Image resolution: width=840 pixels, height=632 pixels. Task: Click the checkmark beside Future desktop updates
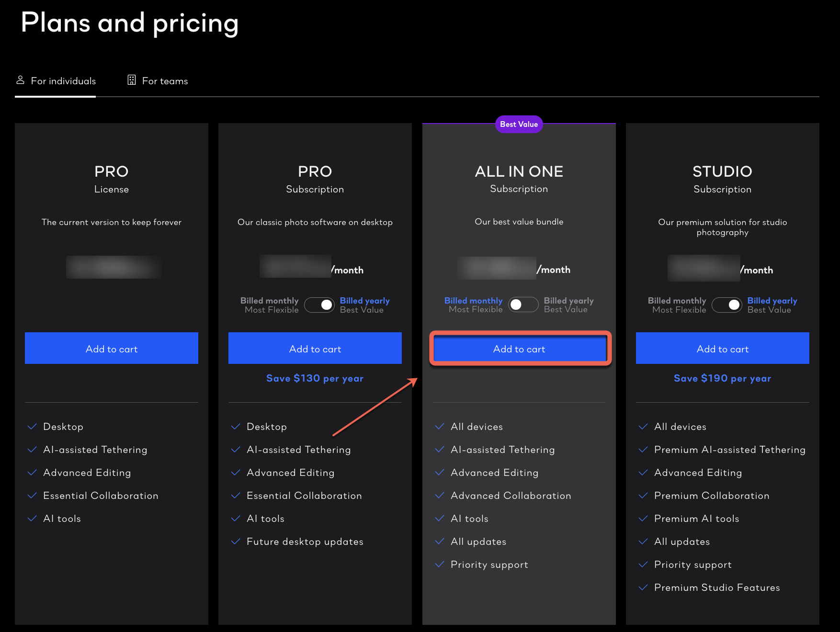(236, 542)
